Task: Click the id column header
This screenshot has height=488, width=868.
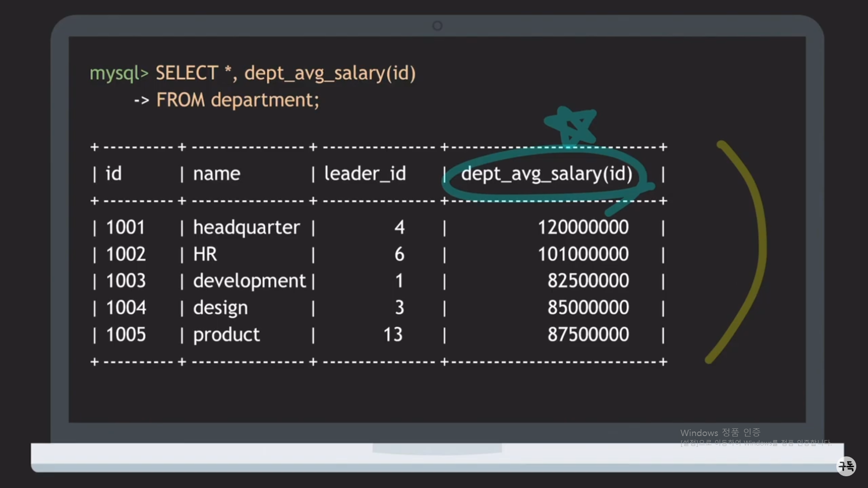Action: tap(113, 174)
